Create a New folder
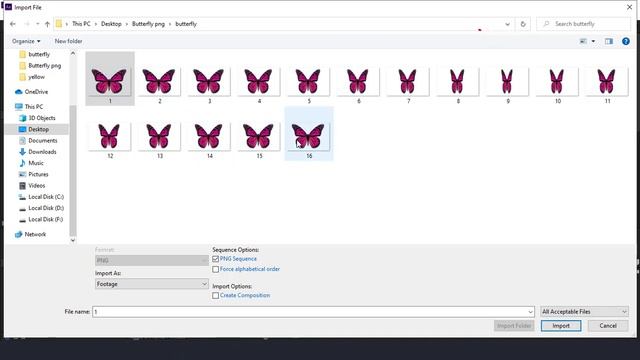The width and height of the screenshot is (640, 360). tap(69, 41)
